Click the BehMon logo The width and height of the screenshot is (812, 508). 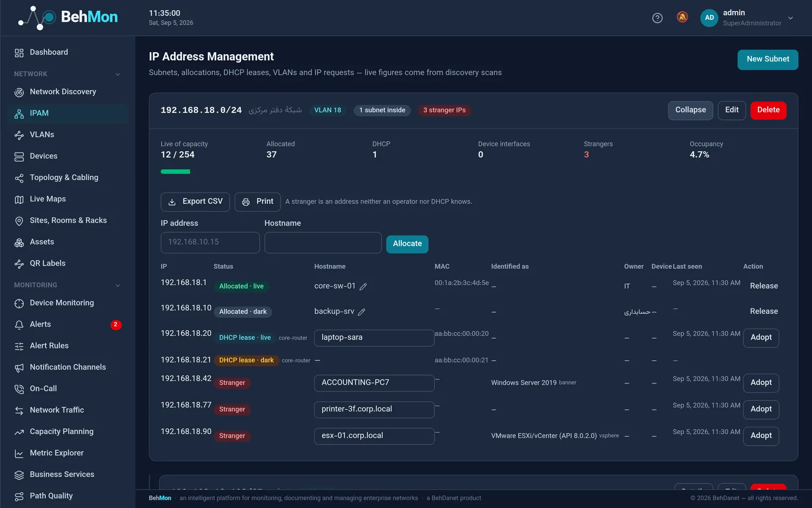click(x=67, y=18)
